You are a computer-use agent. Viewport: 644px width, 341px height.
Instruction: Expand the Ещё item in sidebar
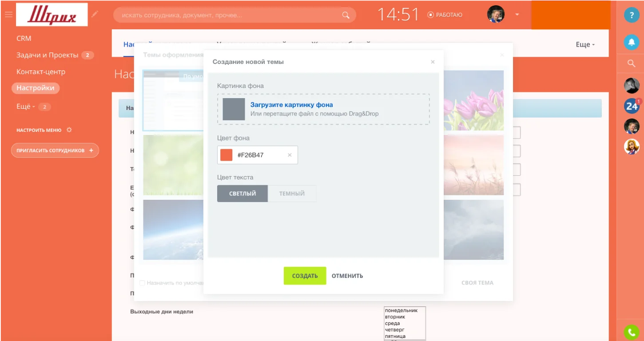(x=25, y=107)
